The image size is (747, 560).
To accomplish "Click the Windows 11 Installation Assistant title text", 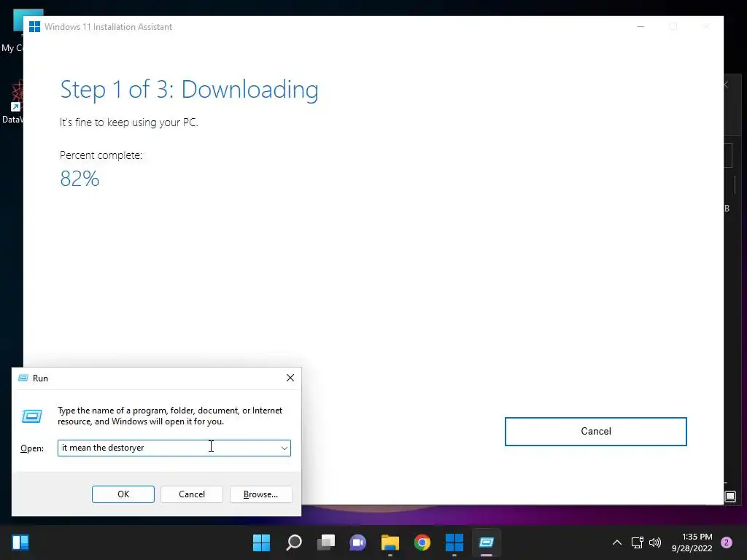I will click(x=108, y=27).
